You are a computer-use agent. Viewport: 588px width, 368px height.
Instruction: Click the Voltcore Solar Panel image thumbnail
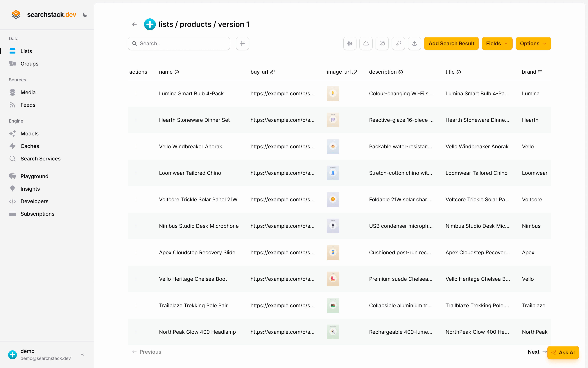point(333,200)
